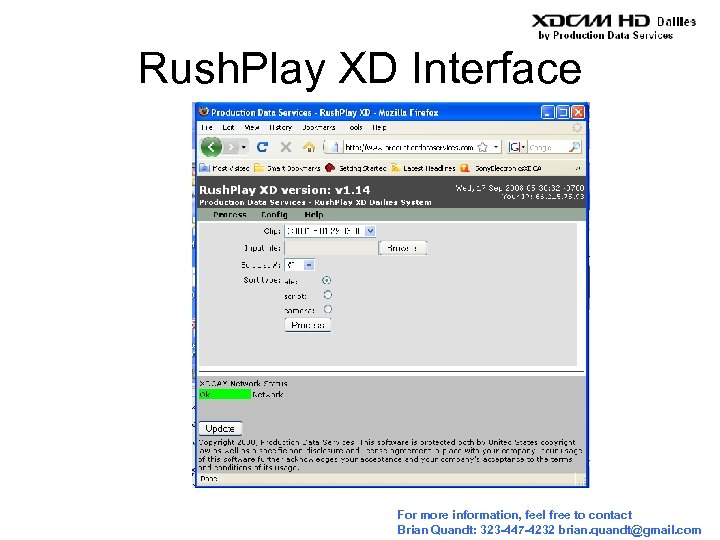This screenshot has height=540, width=720.
Task: Open the Most Visited bookmark
Action: (x=225, y=168)
